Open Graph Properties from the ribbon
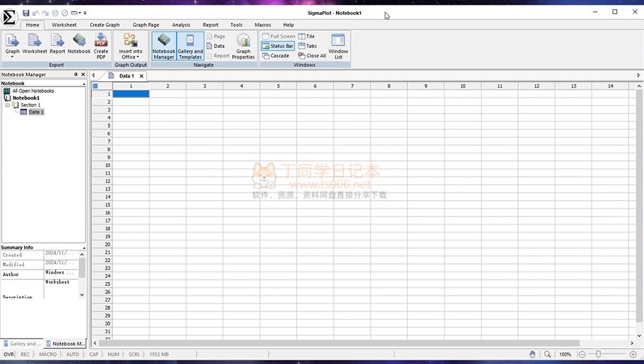This screenshot has height=364, width=644. click(x=243, y=46)
